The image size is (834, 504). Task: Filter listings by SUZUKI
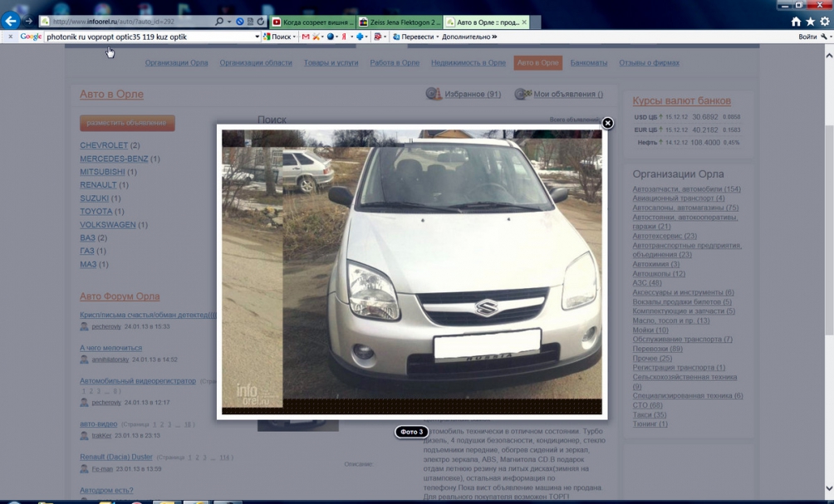pyautogui.click(x=94, y=198)
